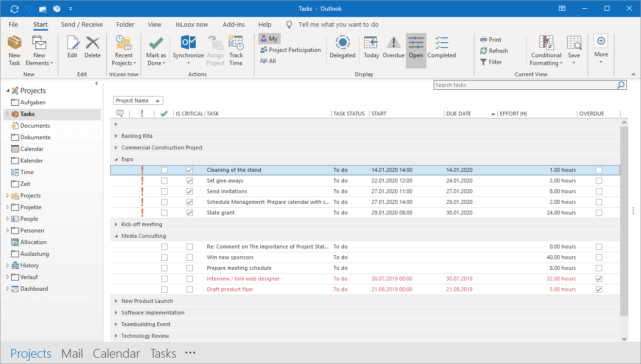Sort by the TASK STATUS column header

tap(350, 114)
